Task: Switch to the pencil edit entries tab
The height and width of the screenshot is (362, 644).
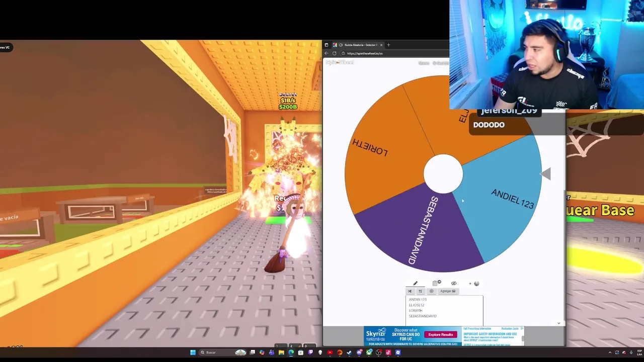Action: [415, 283]
